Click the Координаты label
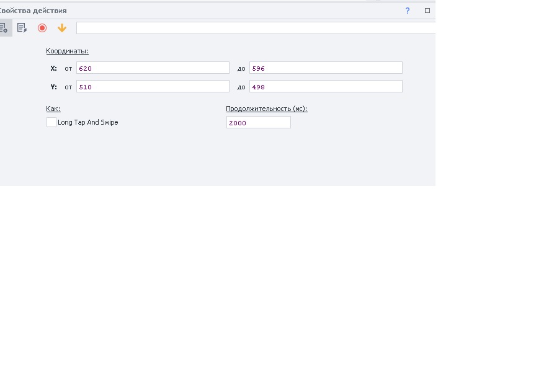The image size is (549, 392). click(x=67, y=51)
